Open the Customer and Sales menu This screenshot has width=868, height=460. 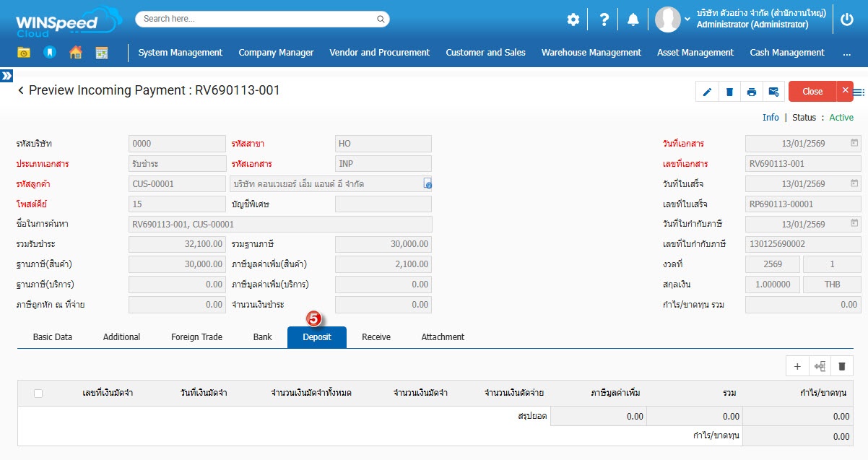(485, 53)
